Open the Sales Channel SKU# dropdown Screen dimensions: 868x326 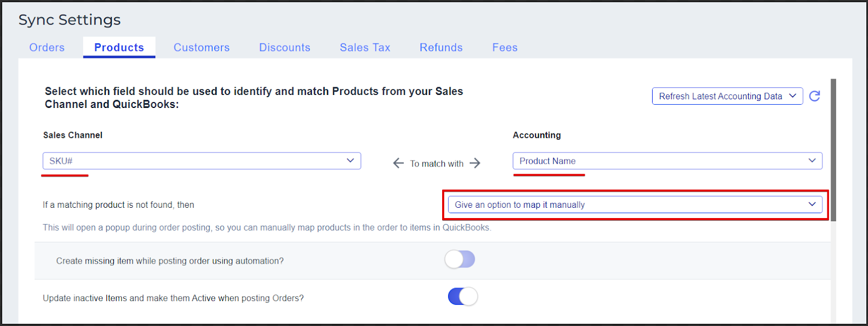click(201, 161)
